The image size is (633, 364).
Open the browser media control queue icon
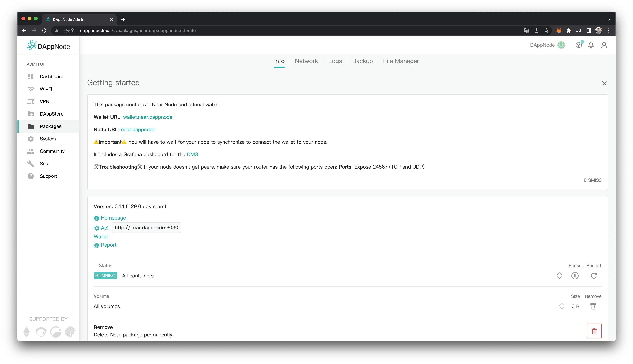click(x=578, y=31)
